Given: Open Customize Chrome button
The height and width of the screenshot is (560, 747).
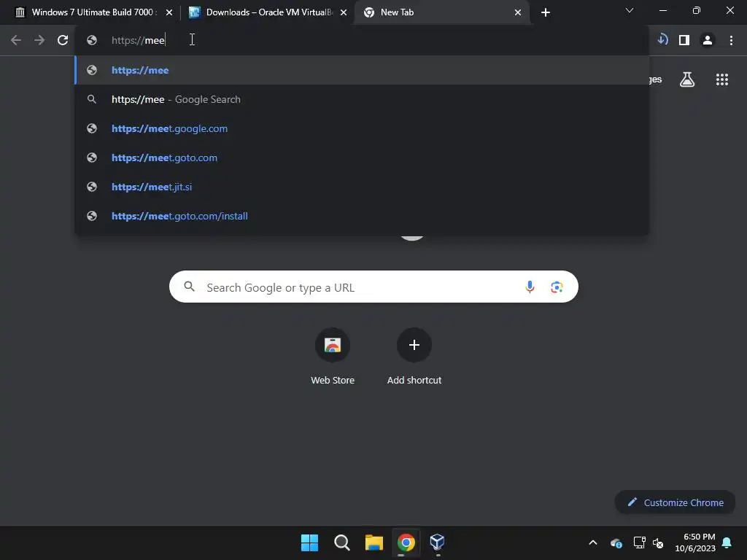Looking at the screenshot, I should (675, 502).
